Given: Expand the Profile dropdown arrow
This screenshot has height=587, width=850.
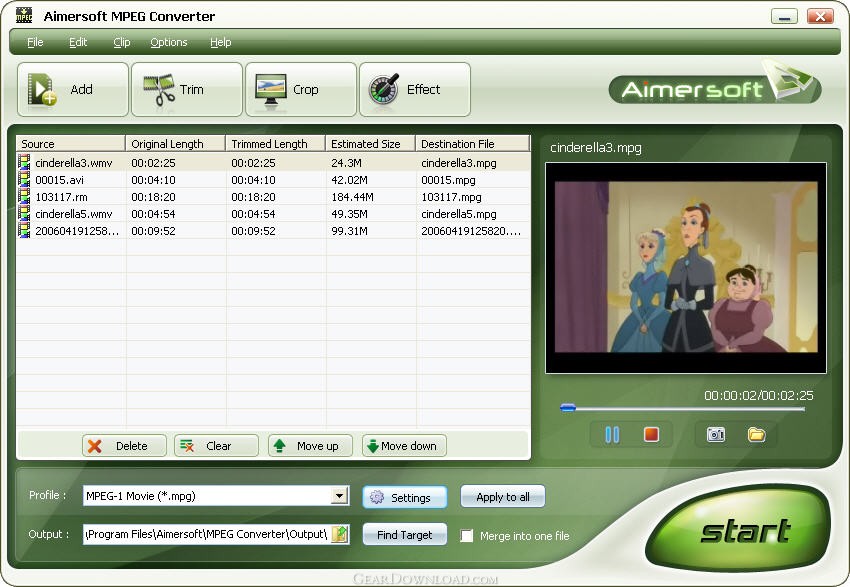Looking at the screenshot, I should (x=339, y=495).
